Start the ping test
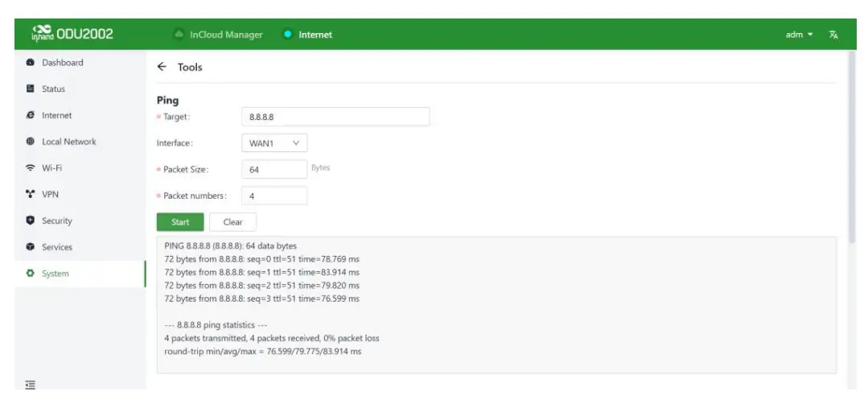This screenshot has width=868, height=416. click(180, 222)
